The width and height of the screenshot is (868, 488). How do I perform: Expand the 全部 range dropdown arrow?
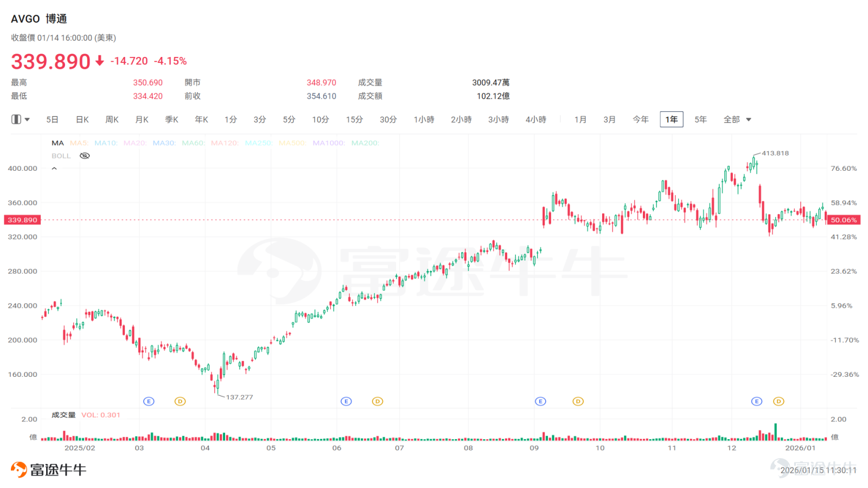point(749,120)
